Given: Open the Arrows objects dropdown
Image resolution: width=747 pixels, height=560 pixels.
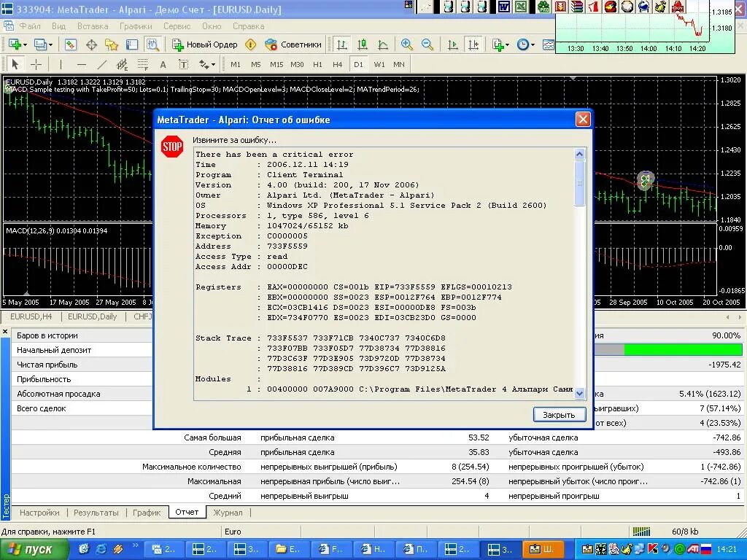Looking at the screenshot, I should click(x=206, y=64).
